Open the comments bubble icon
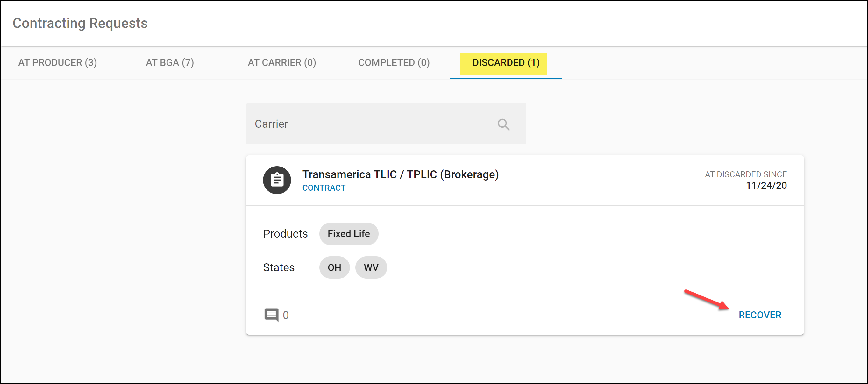Screen dimensions: 868x384 (271, 315)
